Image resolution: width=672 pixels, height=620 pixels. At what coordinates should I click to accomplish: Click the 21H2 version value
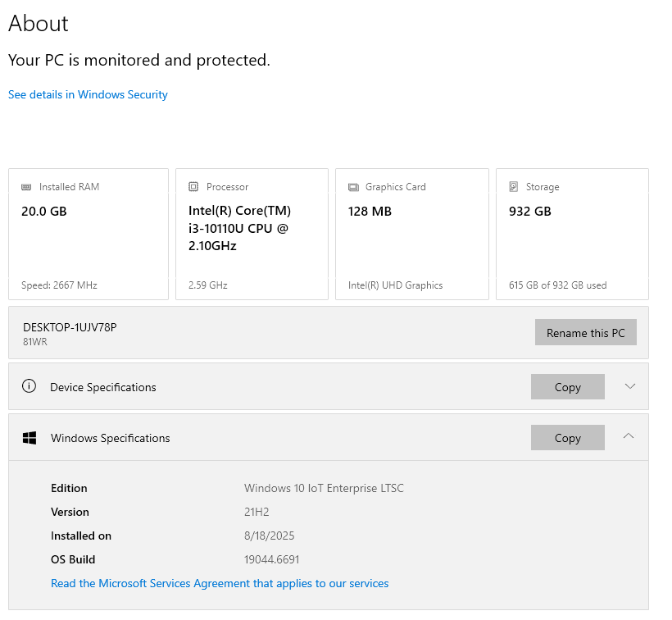pyautogui.click(x=257, y=512)
